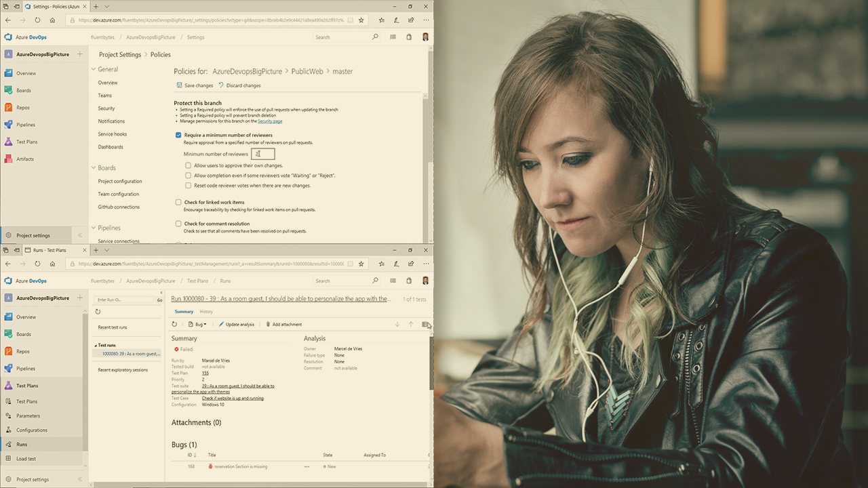Click the search magnifier in the Settings window
The width and height of the screenshot is (868, 488).
[375, 37]
